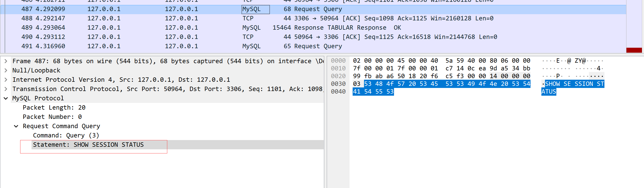Select packet 487 Request Query row

[x=313, y=9]
